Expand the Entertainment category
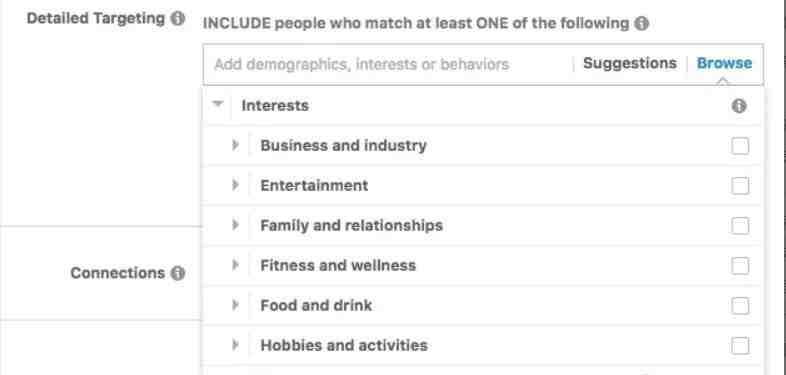The width and height of the screenshot is (786, 375). click(x=235, y=185)
